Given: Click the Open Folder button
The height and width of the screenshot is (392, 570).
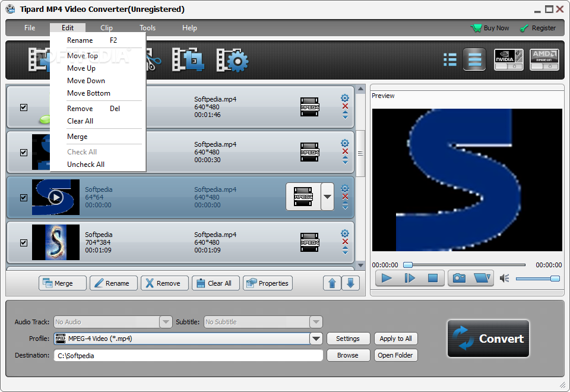Looking at the screenshot, I should [x=396, y=355].
